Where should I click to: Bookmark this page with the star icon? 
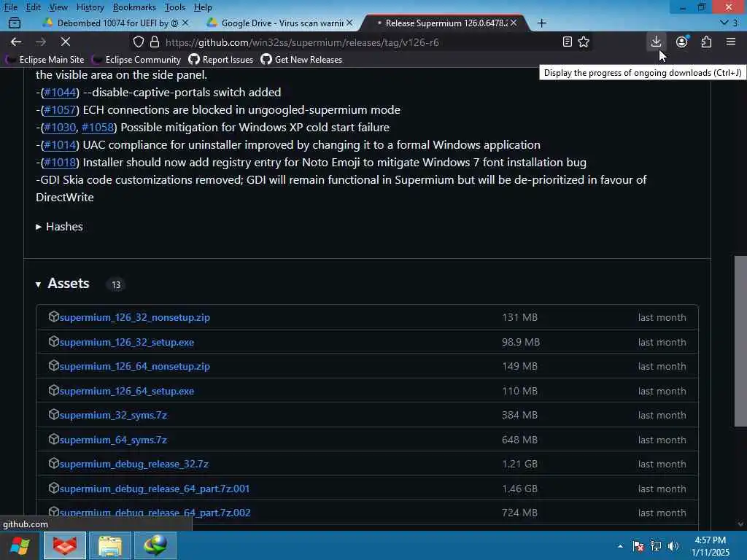pos(584,42)
